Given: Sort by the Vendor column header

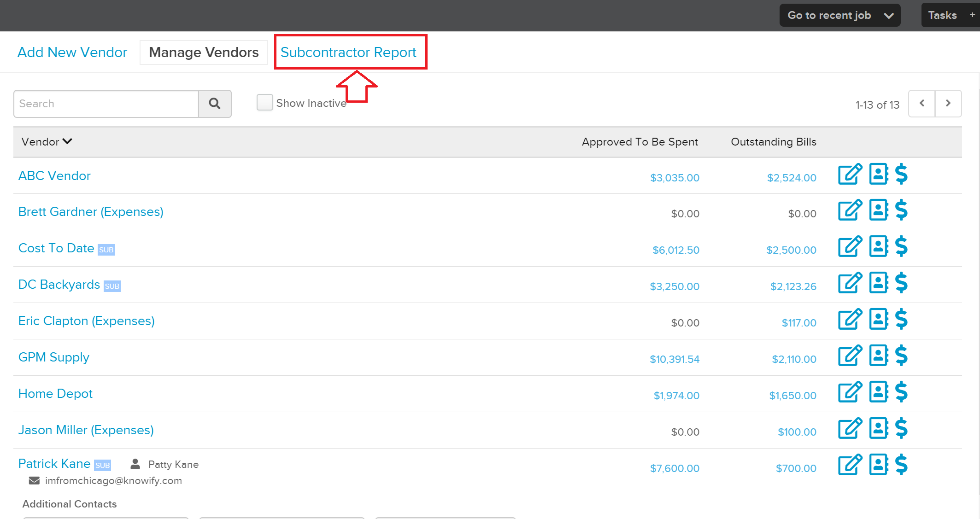Looking at the screenshot, I should [47, 142].
